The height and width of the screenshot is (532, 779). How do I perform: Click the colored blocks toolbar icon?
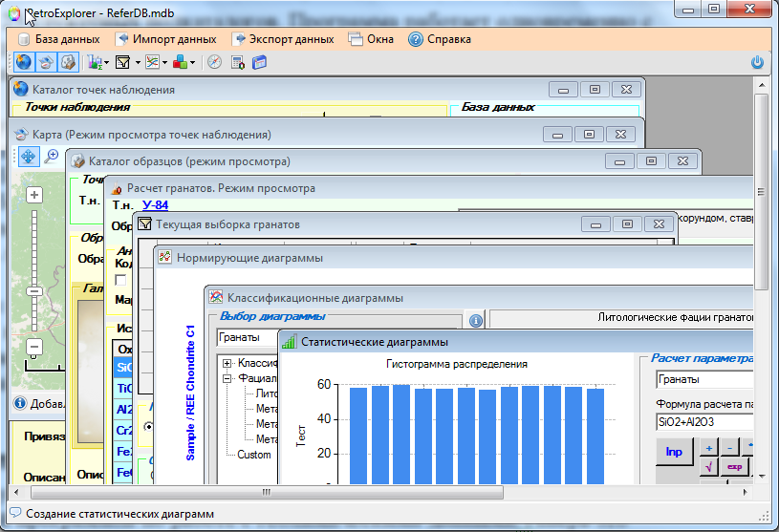pyautogui.click(x=180, y=62)
